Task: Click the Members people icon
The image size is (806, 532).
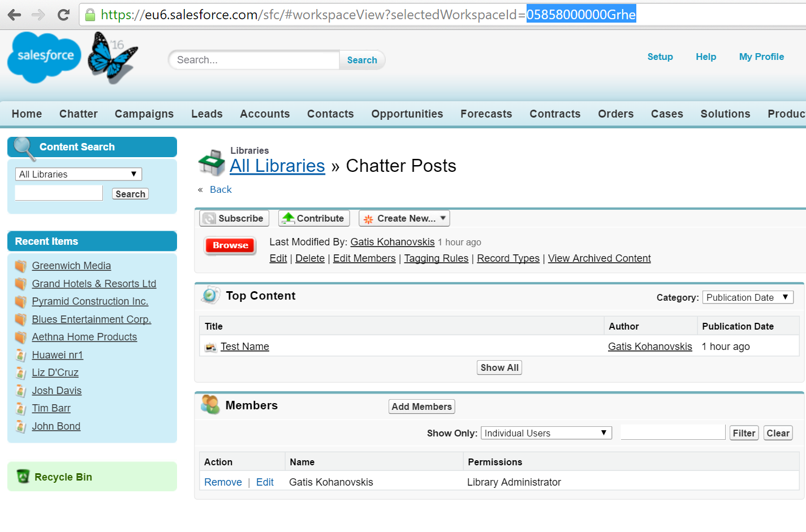Action: [210, 405]
